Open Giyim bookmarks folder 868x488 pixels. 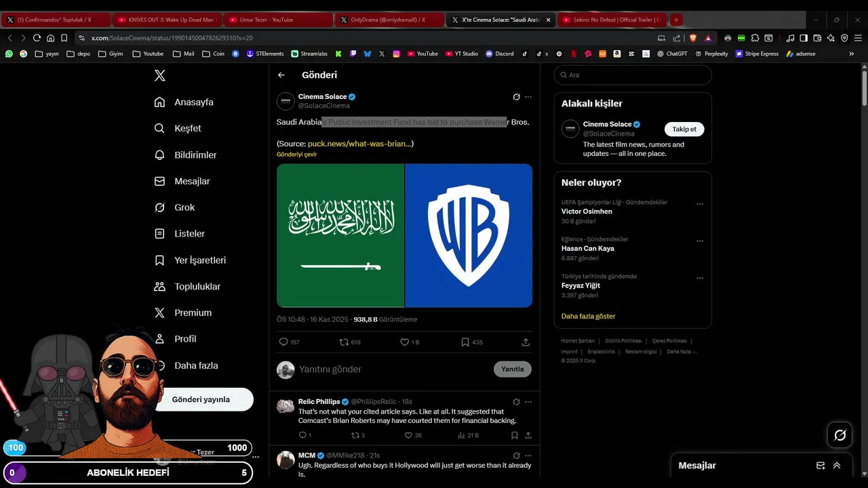point(110,54)
